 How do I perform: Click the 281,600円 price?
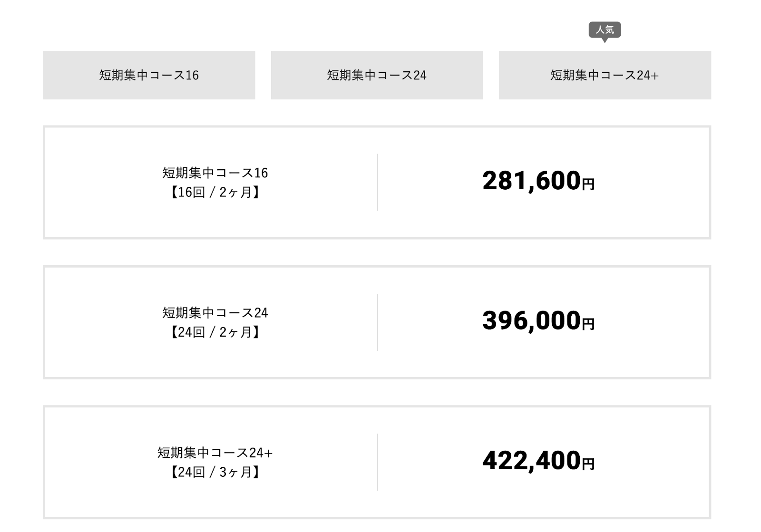coord(538,181)
